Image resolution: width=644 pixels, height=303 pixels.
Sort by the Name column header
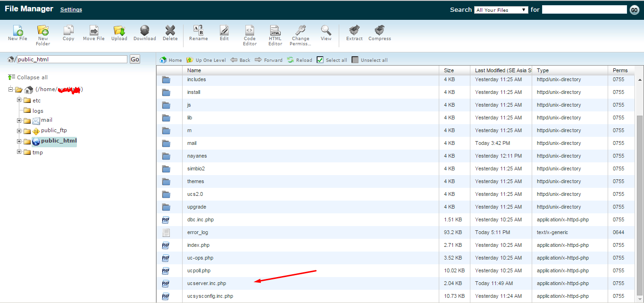(310, 70)
